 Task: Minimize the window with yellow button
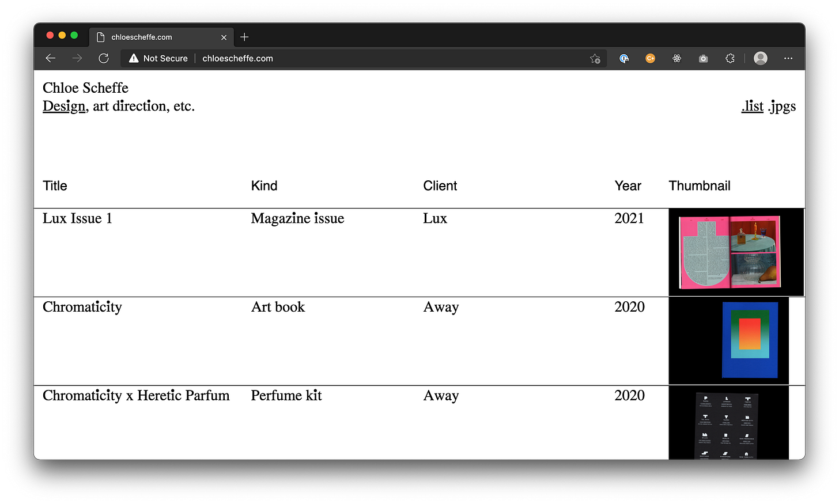tap(62, 35)
